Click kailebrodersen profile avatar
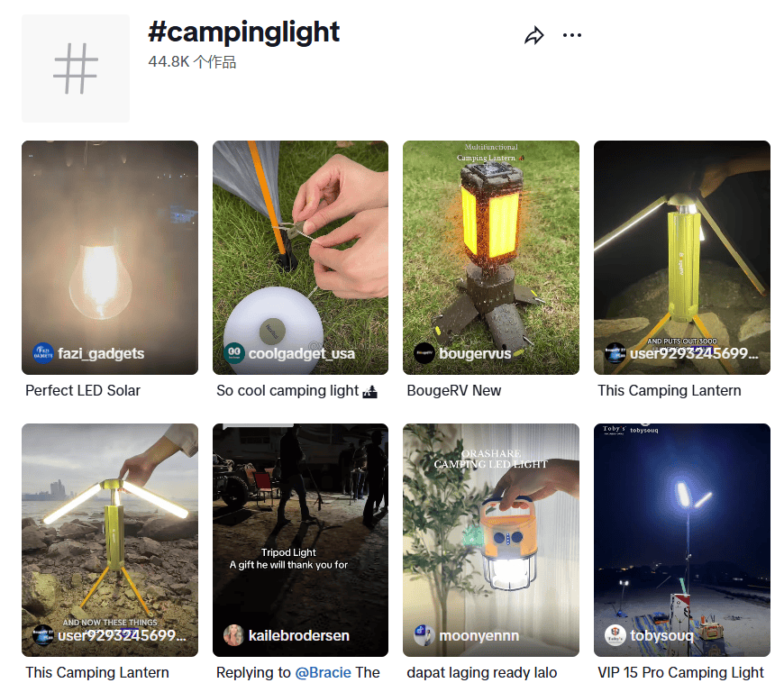 [233, 635]
